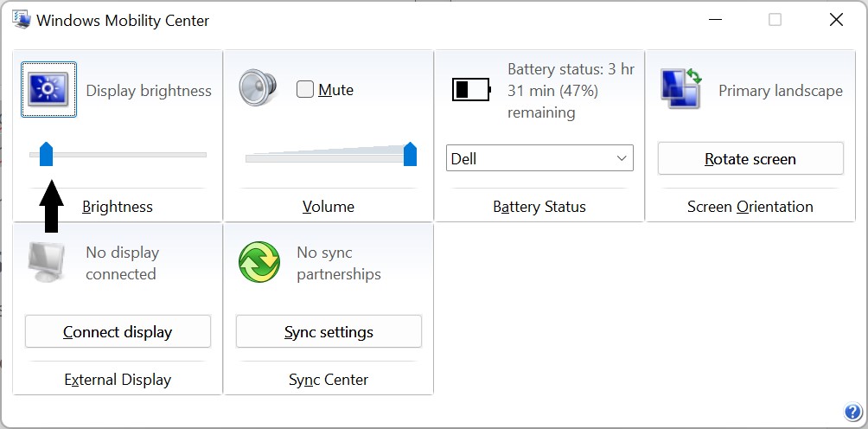This screenshot has width=868, height=429.
Task: Click the green sync partnerships icon
Action: [258, 262]
